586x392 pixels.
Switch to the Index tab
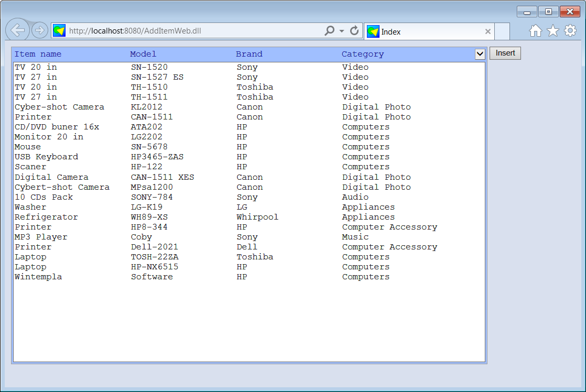(x=429, y=32)
